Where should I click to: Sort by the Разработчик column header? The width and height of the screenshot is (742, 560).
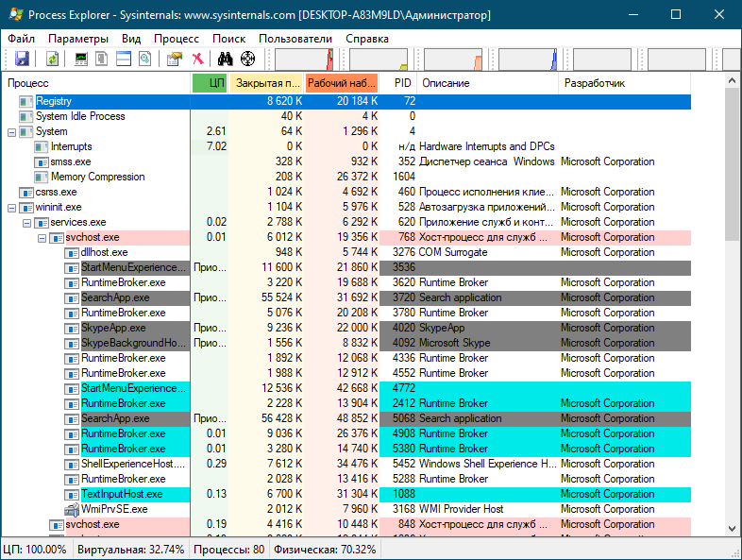[625, 83]
